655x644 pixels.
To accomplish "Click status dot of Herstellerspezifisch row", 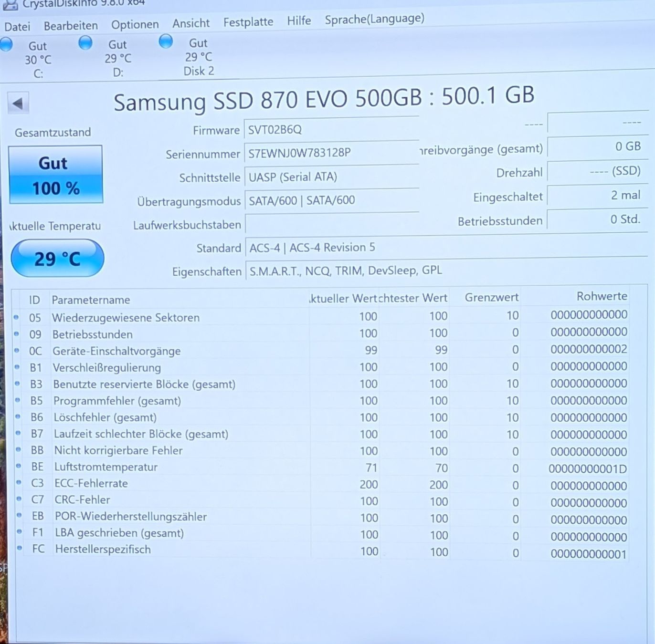I will pyautogui.click(x=20, y=549).
